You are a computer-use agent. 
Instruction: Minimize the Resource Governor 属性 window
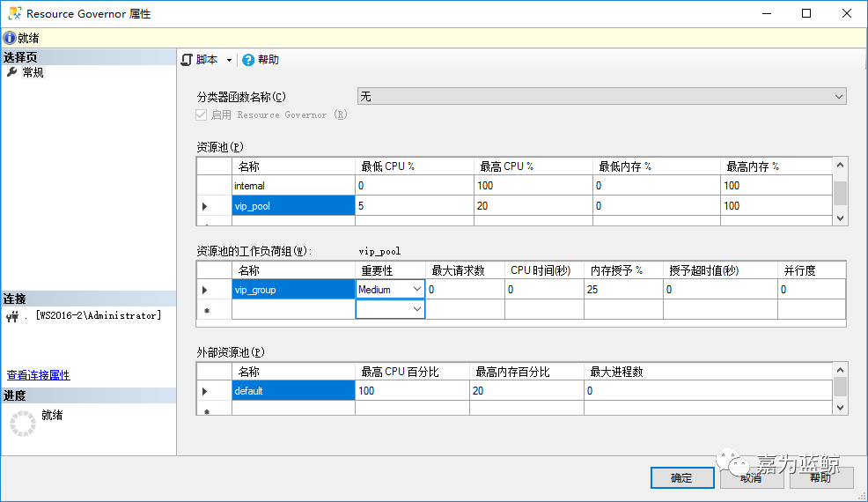[x=767, y=13]
